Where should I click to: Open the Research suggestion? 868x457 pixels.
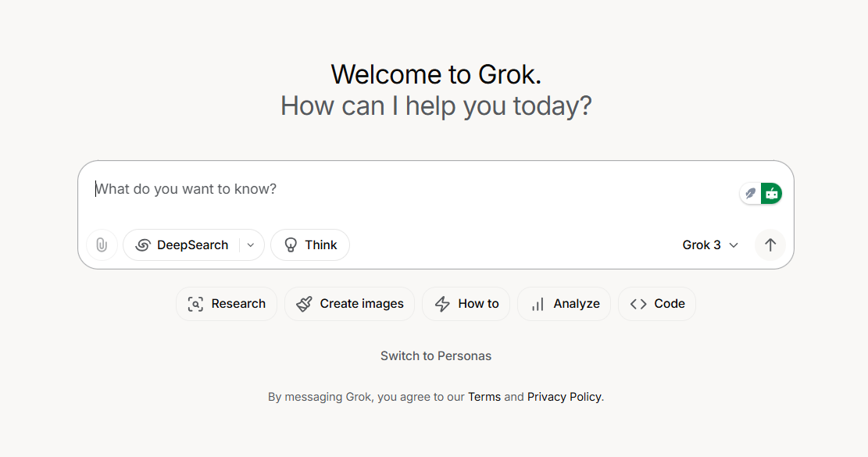(227, 304)
